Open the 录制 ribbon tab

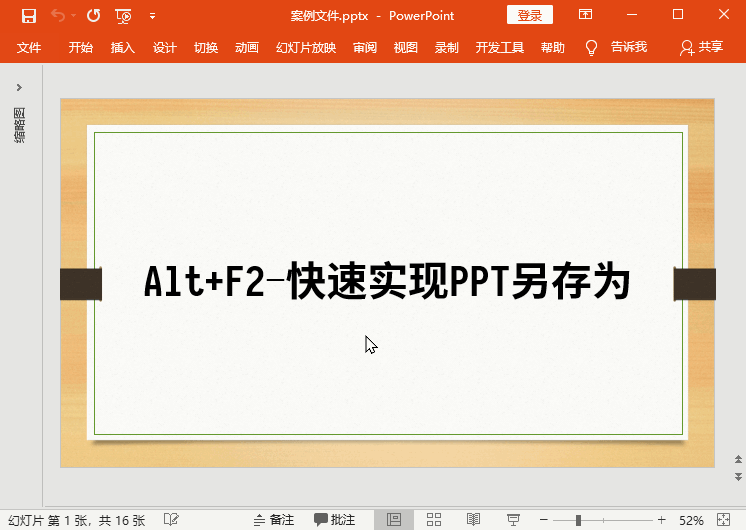446,48
